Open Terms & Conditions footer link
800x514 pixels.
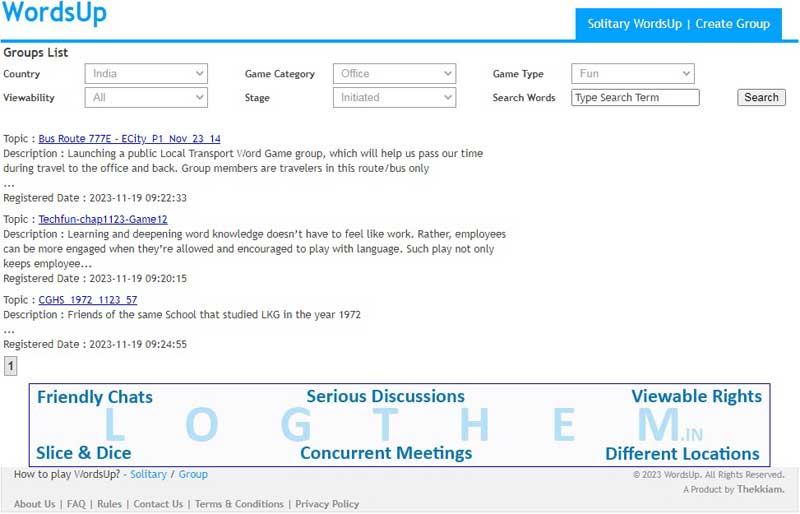(x=239, y=504)
